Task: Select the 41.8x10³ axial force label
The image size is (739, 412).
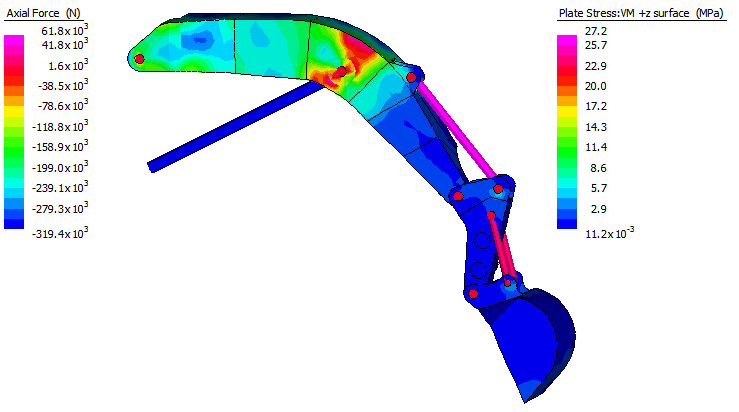Action: [x=65, y=44]
